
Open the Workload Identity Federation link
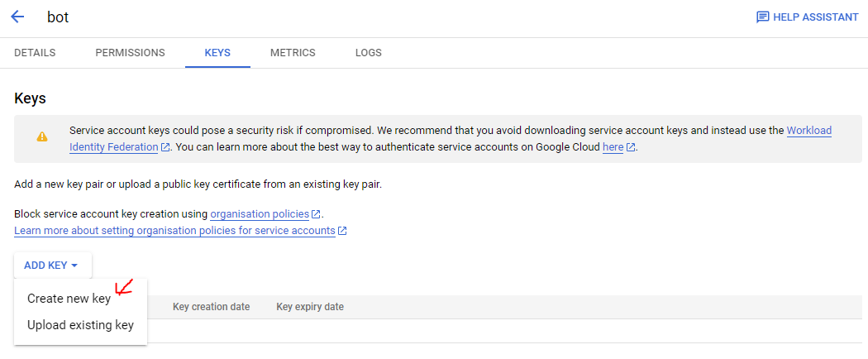tap(451, 139)
